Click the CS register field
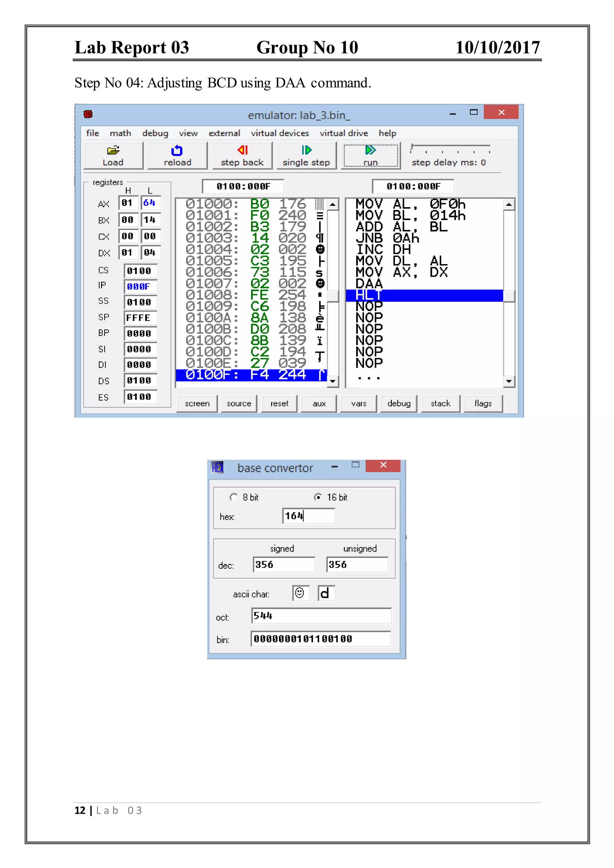 (140, 271)
